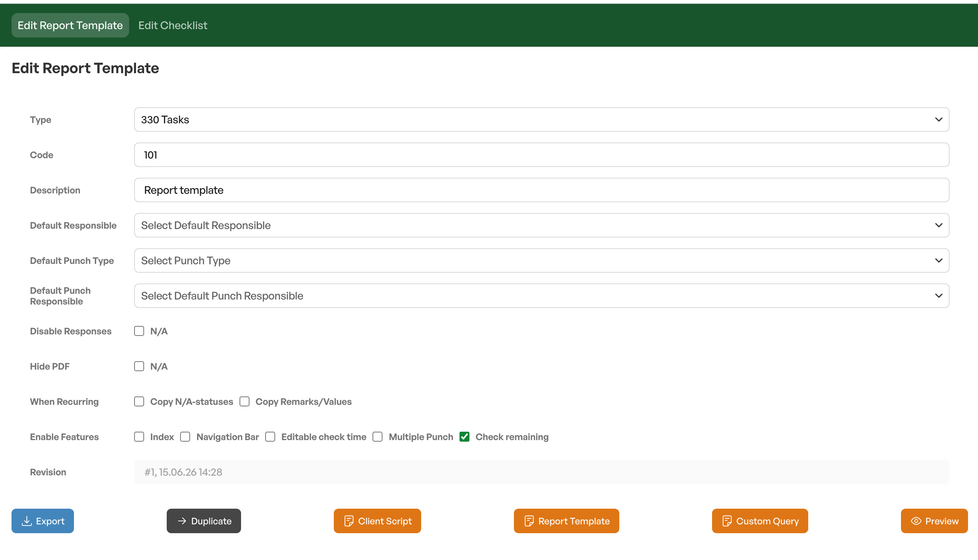Image resolution: width=978 pixels, height=560 pixels.
Task: Open Select Default Punch Responsible dropdown
Action: tap(542, 296)
